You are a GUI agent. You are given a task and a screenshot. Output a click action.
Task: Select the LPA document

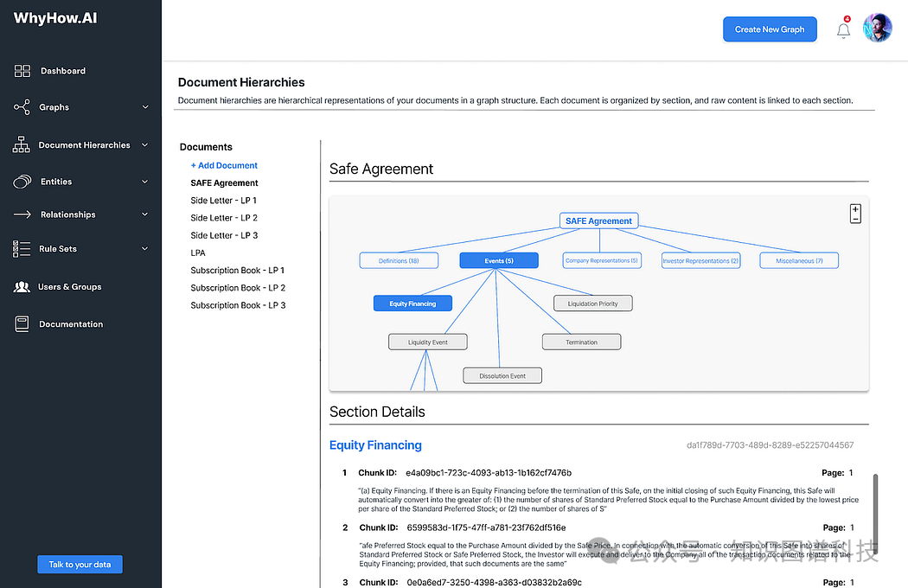pyautogui.click(x=198, y=252)
